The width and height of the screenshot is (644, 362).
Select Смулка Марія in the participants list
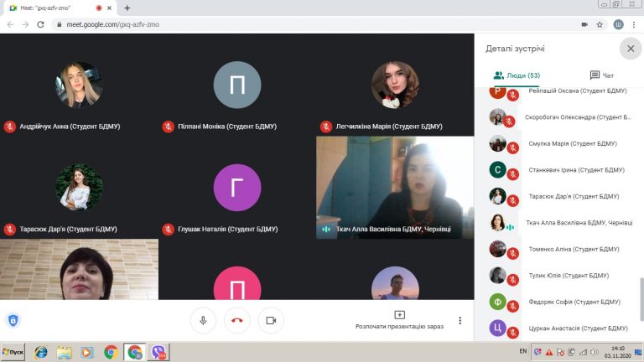click(x=573, y=143)
